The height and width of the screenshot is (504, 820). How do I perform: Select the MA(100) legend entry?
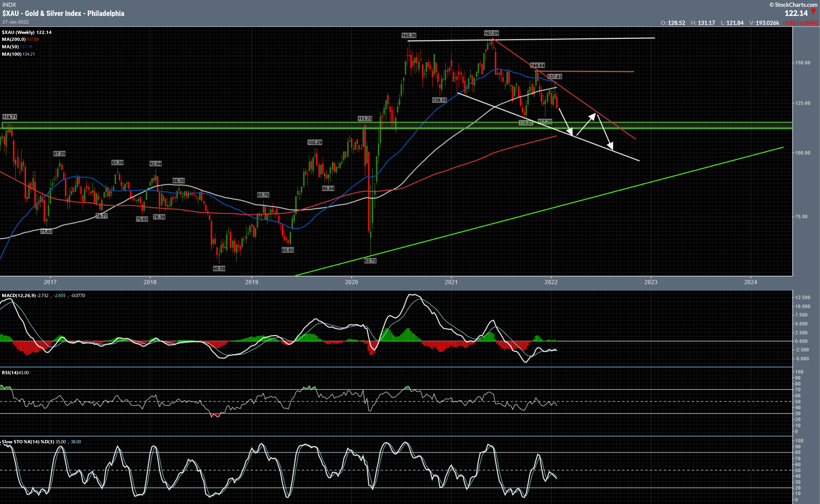18,54
